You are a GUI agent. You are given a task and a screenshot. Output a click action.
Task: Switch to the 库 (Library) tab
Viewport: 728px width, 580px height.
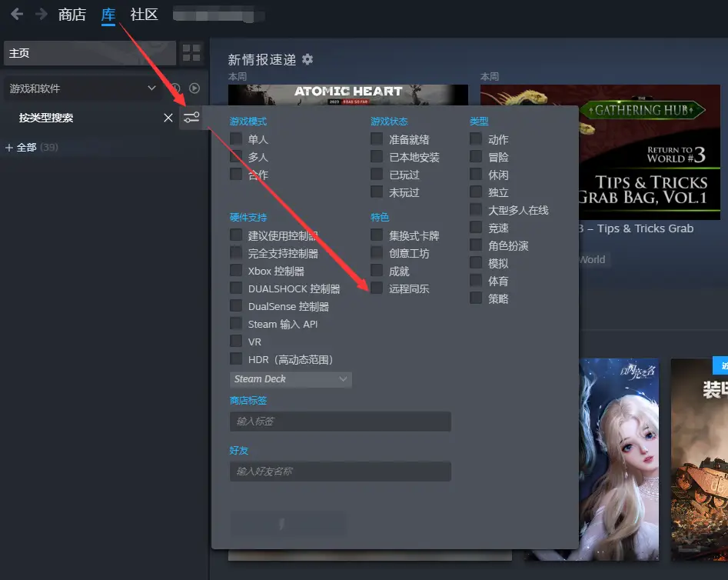pyautogui.click(x=108, y=15)
